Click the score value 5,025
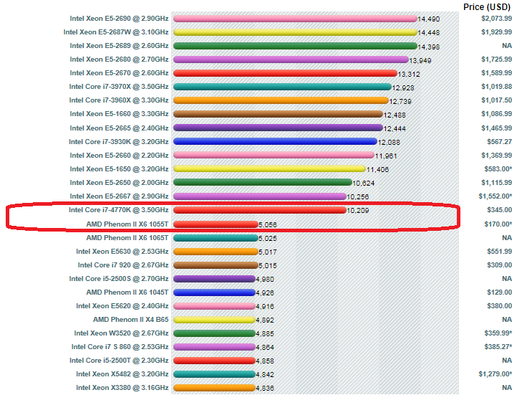532x395 pixels. [268, 239]
